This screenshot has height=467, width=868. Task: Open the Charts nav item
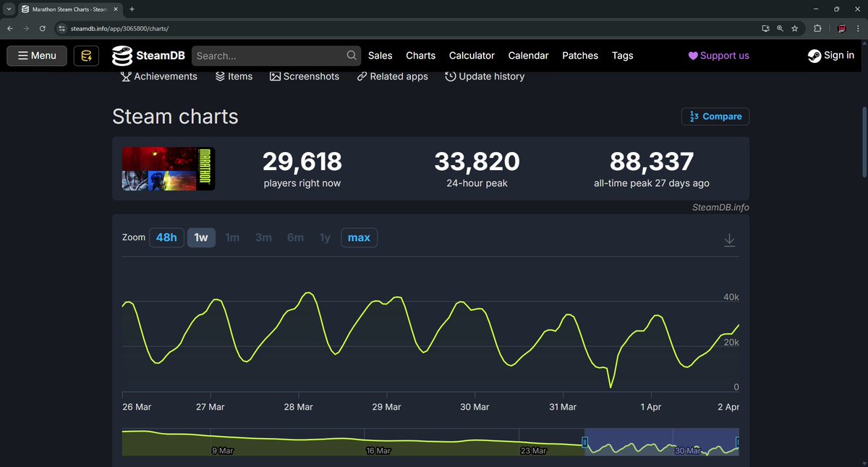pyautogui.click(x=421, y=56)
